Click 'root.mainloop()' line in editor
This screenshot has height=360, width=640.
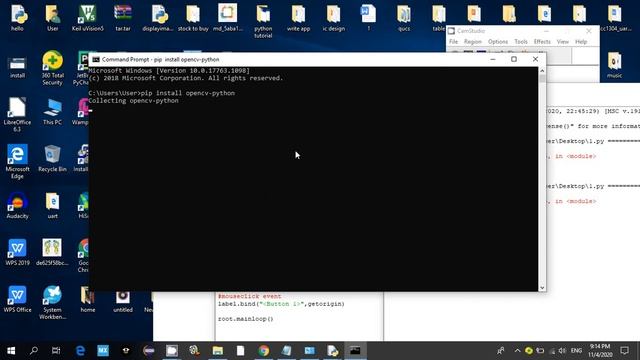point(245,319)
